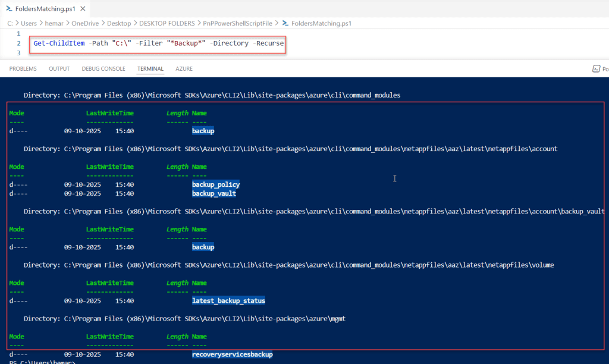The width and height of the screenshot is (609, 364).
Task: Click line number 1 in editor gutter
Action: [18, 33]
